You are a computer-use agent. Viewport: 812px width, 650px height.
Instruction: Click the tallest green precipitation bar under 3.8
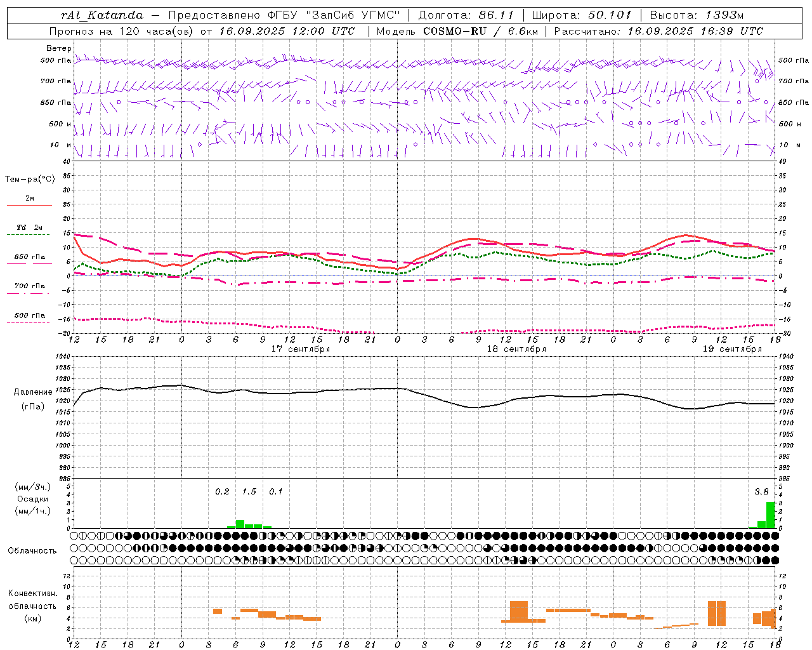coord(770,515)
